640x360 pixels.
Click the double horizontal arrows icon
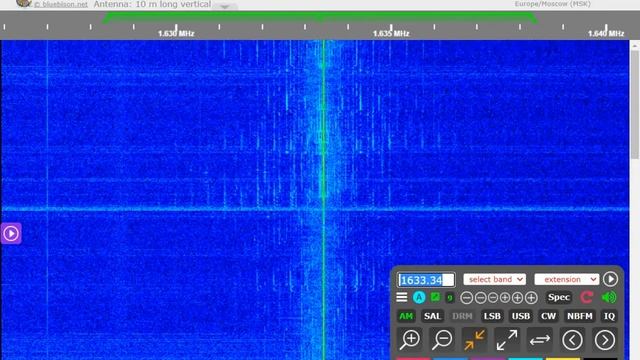click(540, 340)
